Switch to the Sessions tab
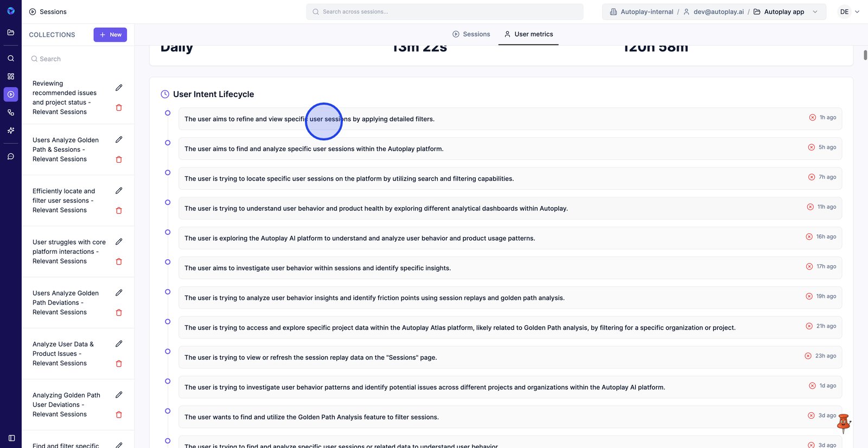The height and width of the screenshot is (448, 868). tap(471, 34)
